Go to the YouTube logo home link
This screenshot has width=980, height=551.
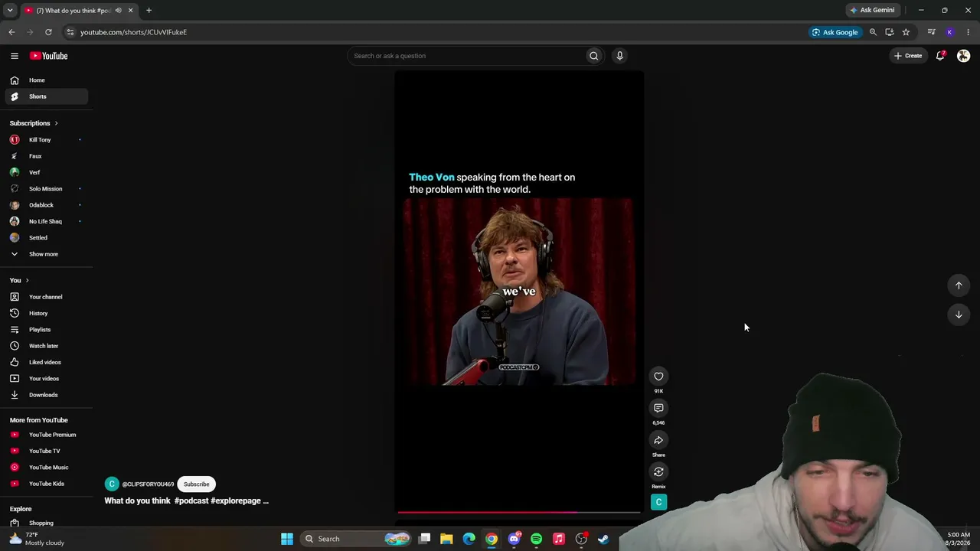[x=48, y=56]
